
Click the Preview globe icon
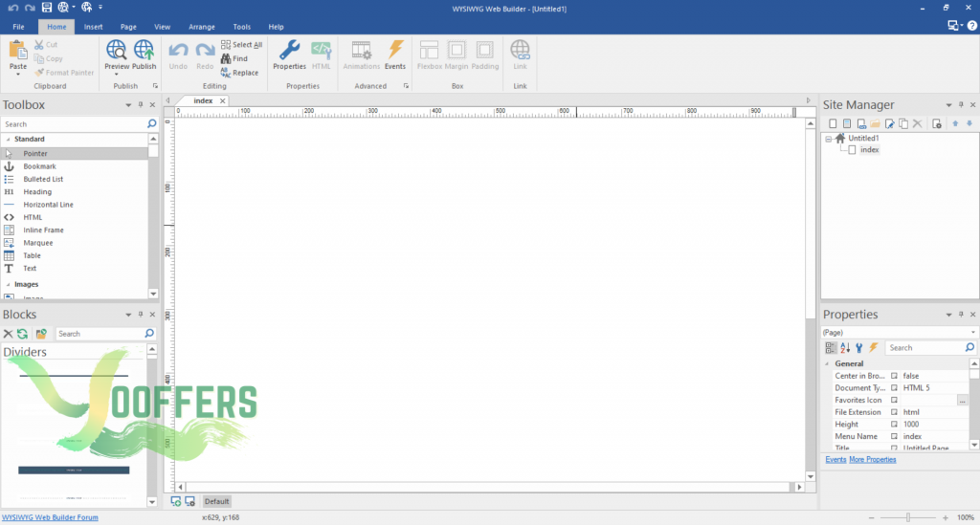click(x=116, y=50)
